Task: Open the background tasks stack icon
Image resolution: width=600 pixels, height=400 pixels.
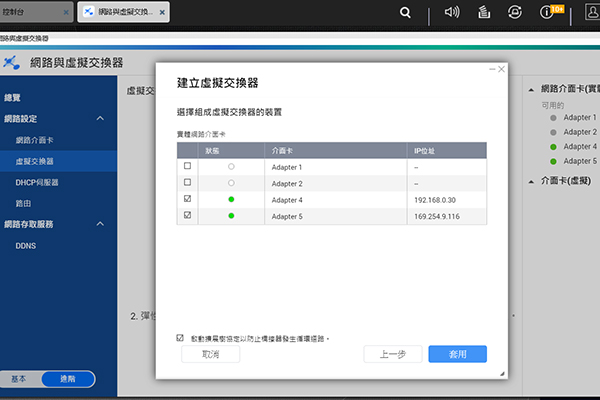Action: (484, 12)
